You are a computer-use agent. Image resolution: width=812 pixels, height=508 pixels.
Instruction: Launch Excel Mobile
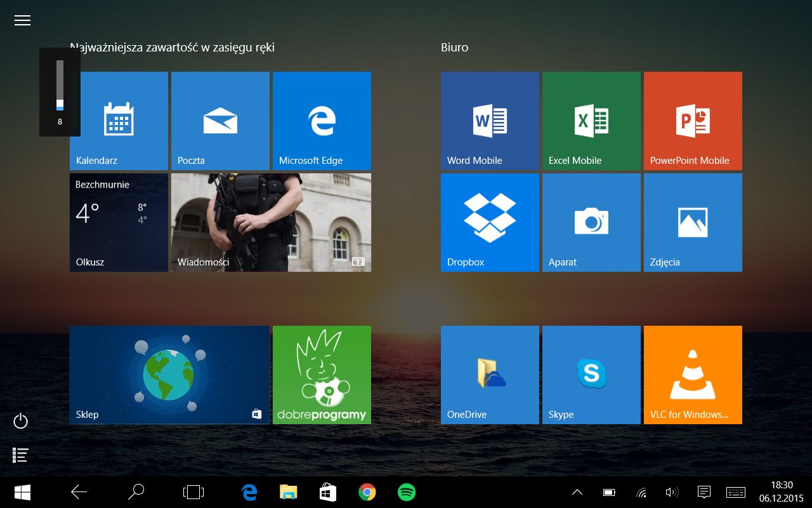click(x=591, y=121)
